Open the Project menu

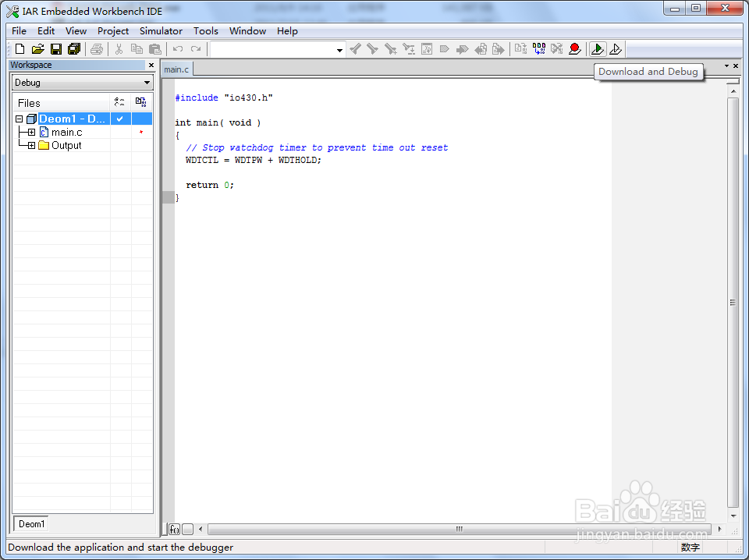point(113,31)
